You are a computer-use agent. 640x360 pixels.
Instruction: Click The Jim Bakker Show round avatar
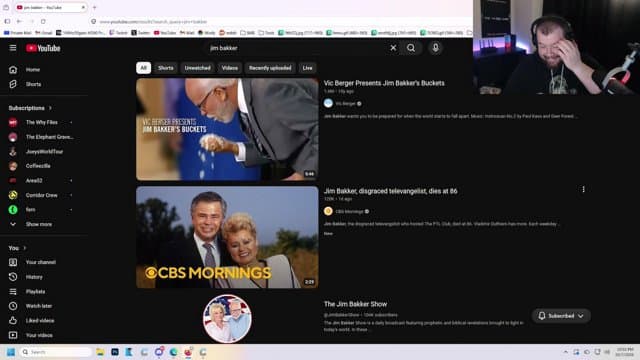tap(227, 318)
